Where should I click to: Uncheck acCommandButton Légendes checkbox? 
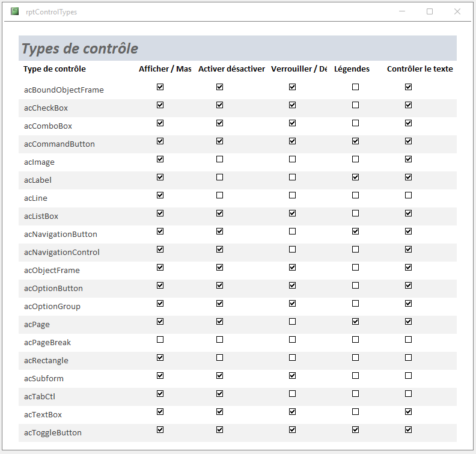355,141
